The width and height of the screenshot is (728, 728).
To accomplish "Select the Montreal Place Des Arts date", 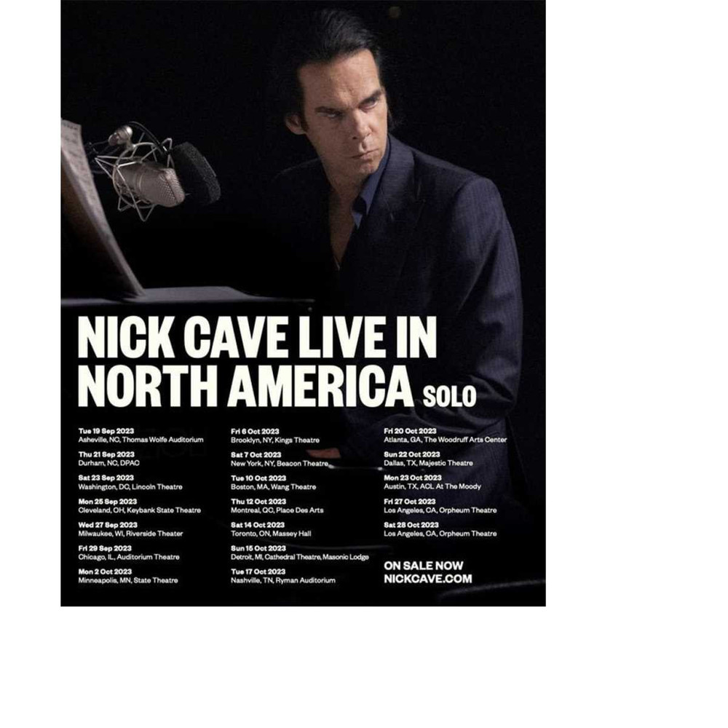I will click(x=277, y=506).
